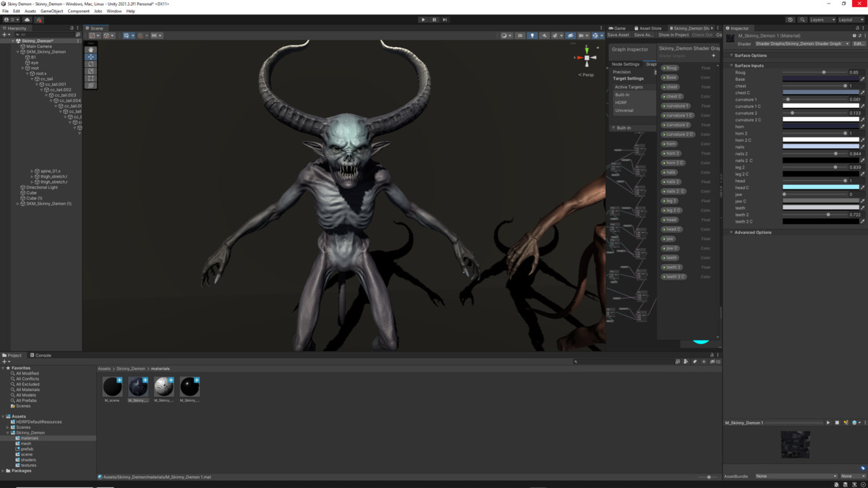Open the draw mode shading dropdown
This screenshot has width=868, height=488.
pyautogui.click(x=506, y=35)
